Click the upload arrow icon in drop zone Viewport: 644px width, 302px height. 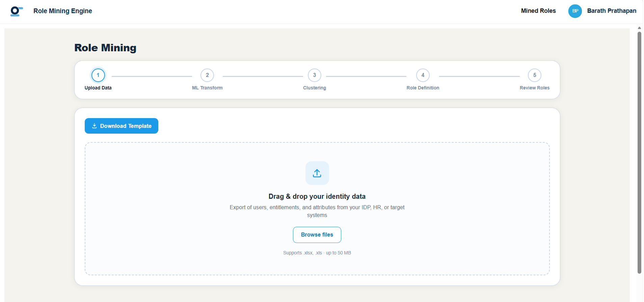[x=317, y=173]
